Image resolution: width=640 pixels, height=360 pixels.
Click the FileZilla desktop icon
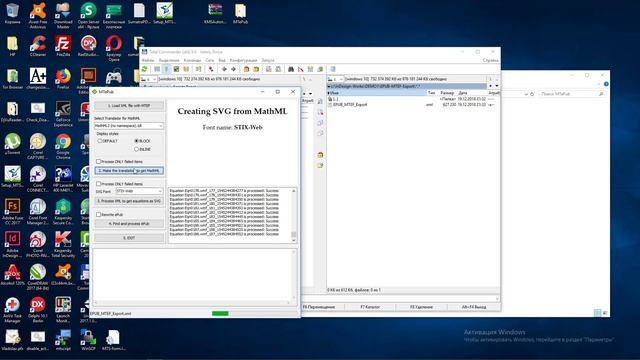tap(63, 46)
